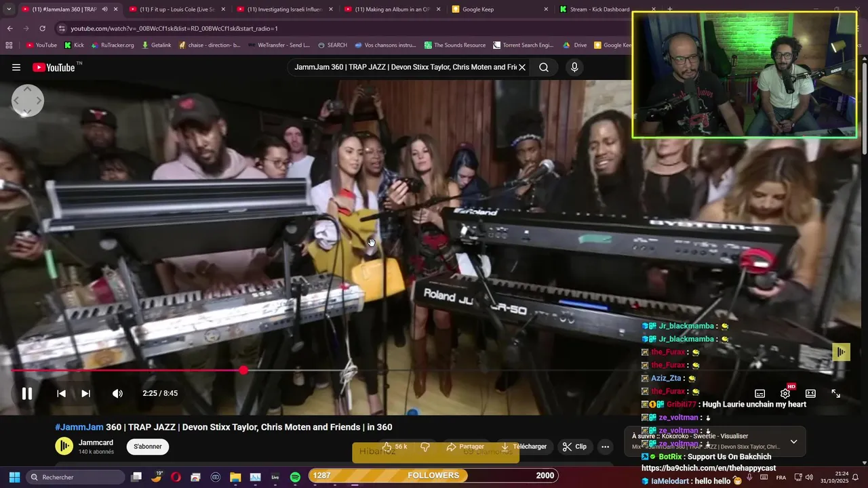Open the RuTracker.org bookmark

(x=112, y=45)
